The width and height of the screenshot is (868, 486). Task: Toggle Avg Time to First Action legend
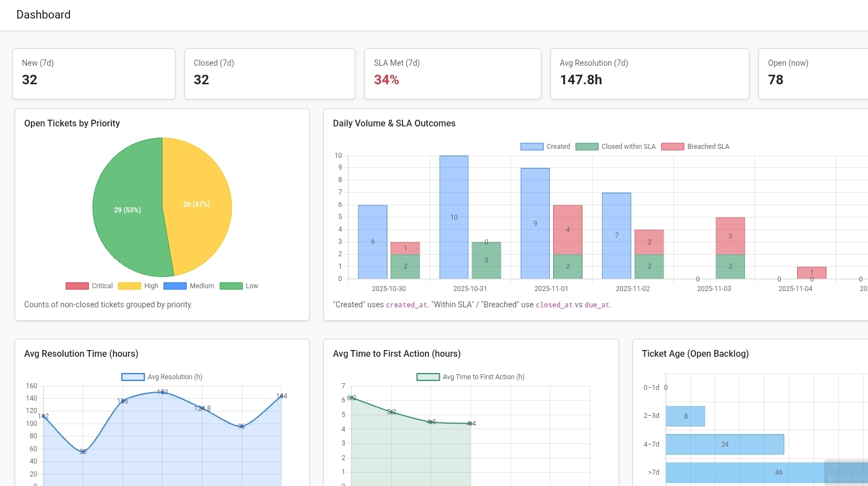click(x=471, y=377)
